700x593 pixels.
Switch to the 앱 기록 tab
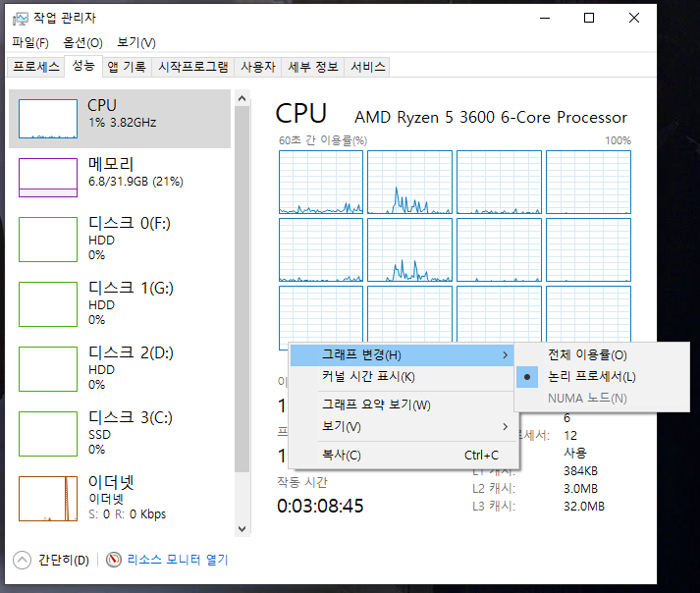(127, 67)
